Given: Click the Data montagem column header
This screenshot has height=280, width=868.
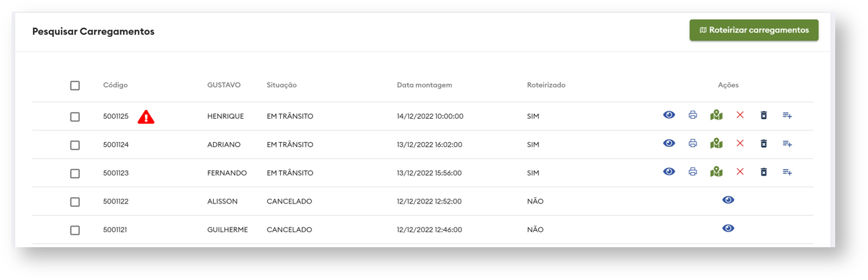Looking at the screenshot, I should click(x=424, y=85).
